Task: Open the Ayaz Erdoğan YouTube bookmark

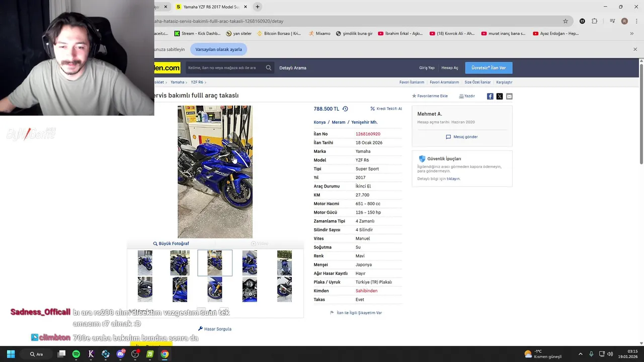Action: (555, 34)
